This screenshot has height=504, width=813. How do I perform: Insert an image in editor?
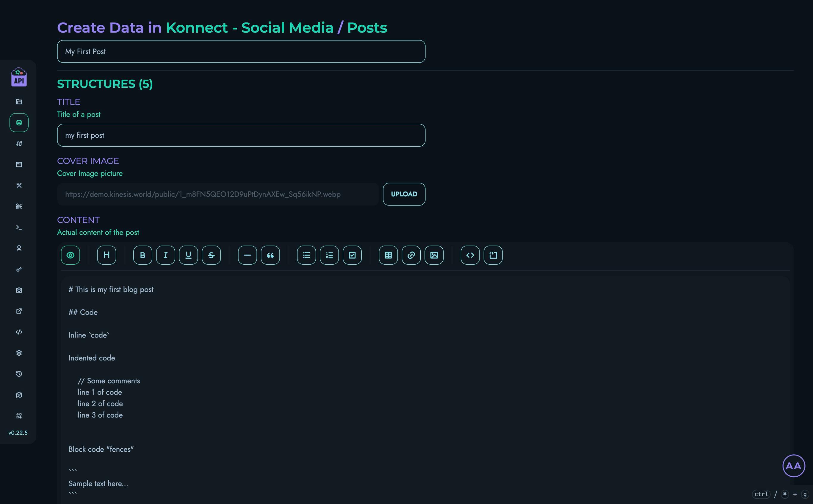click(434, 255)
